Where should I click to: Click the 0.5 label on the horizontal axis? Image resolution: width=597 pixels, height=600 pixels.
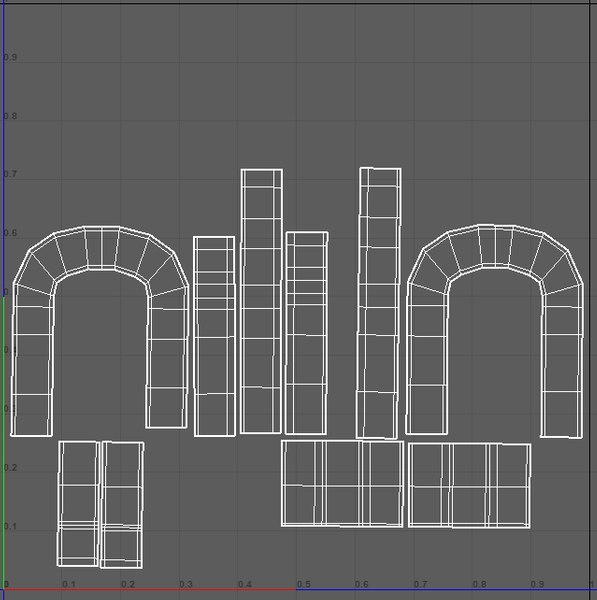pos(303,584)
